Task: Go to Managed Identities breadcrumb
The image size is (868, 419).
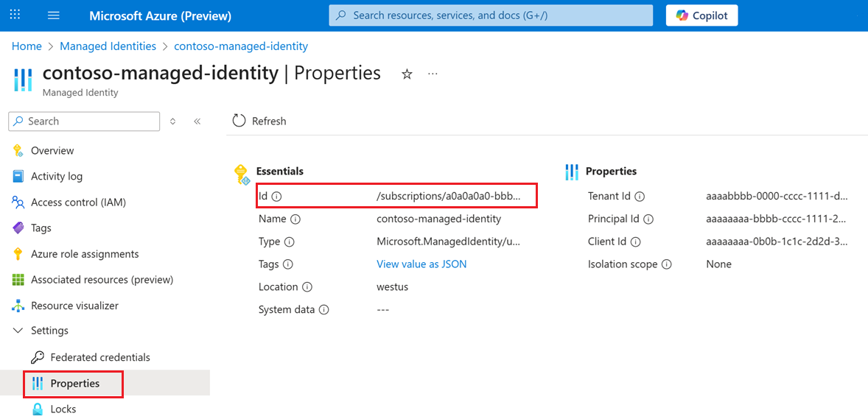Action: pyautogui.click(x=108, y=46)
